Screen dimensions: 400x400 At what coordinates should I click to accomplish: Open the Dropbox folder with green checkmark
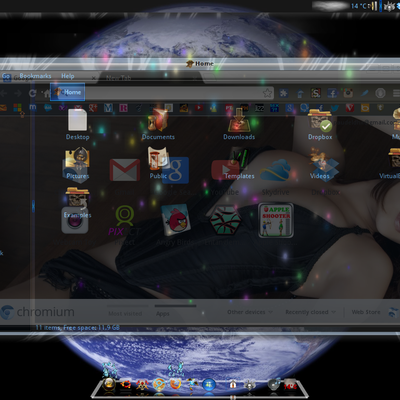(320, 124)
